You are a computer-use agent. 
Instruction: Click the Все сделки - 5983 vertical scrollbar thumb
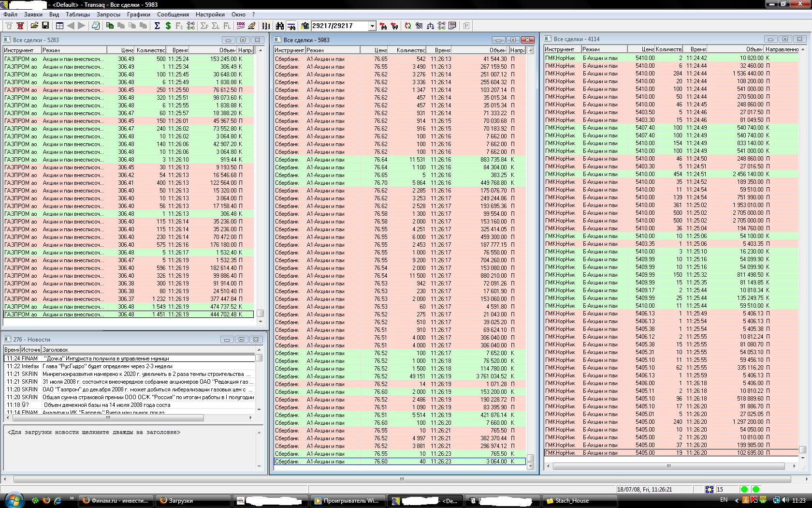click(x=530, y=458)
